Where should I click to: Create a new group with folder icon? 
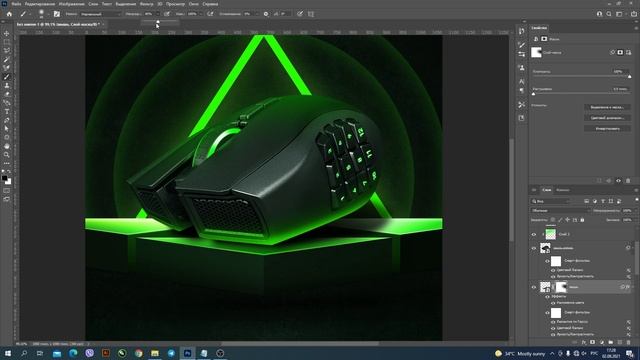tap(611, 342)
